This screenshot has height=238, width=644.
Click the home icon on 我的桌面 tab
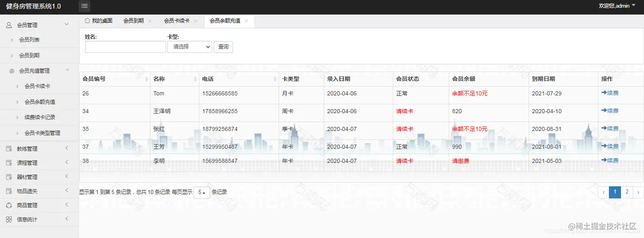(x=87, y=20)
